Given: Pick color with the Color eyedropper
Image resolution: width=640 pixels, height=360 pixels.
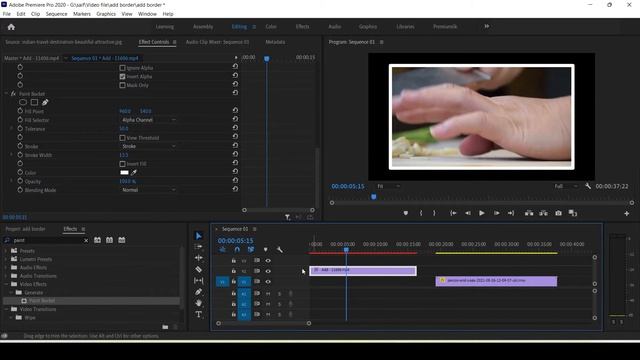Looking at the screenshot, I should [x=134, y=173].
